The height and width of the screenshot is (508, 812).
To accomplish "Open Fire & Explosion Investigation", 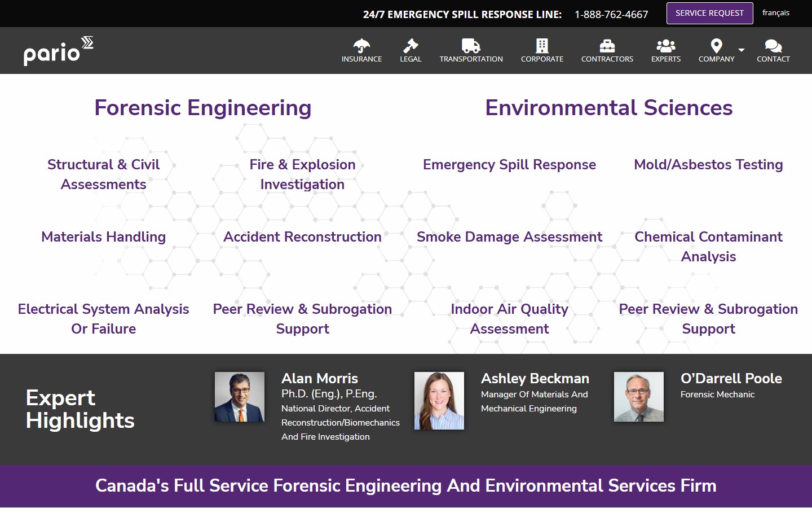I will [x=303, y=174].
